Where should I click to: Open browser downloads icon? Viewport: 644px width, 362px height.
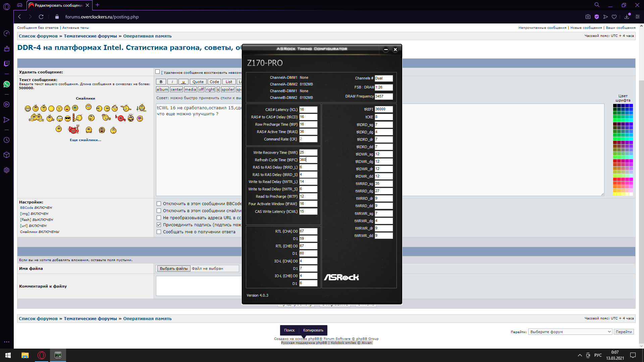click(x=627, y=17)
